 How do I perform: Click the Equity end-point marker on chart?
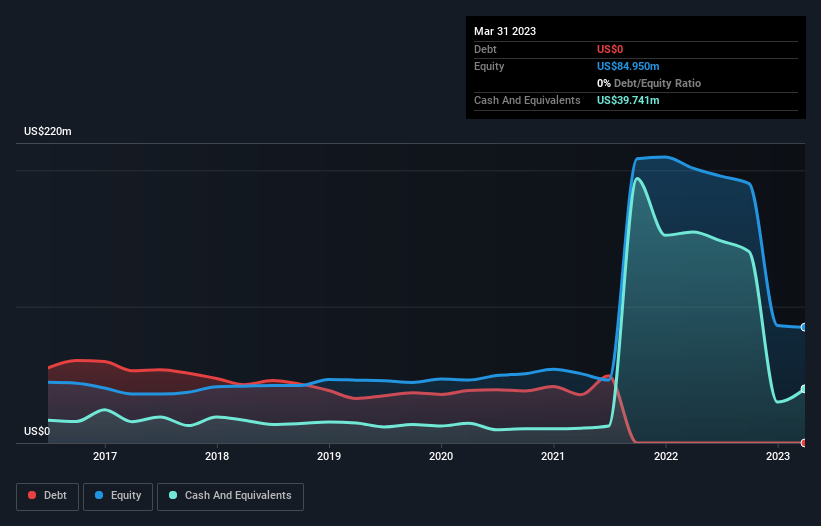tap(804, 327)
